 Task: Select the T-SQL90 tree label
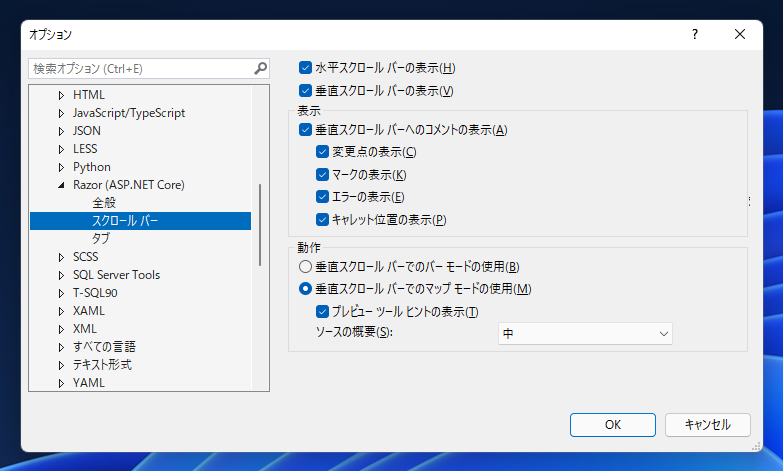click(x=95, y=293)
